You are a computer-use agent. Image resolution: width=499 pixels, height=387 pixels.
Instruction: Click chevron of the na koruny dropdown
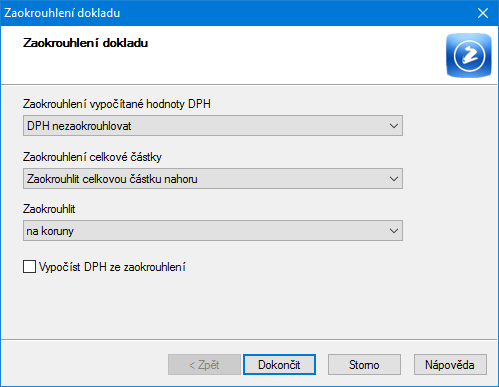point(394,231)
